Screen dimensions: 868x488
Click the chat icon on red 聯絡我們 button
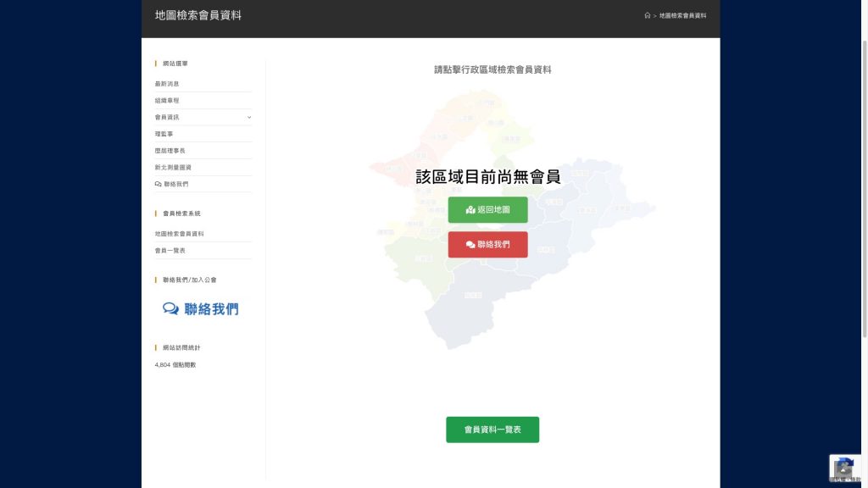[470, 245]
